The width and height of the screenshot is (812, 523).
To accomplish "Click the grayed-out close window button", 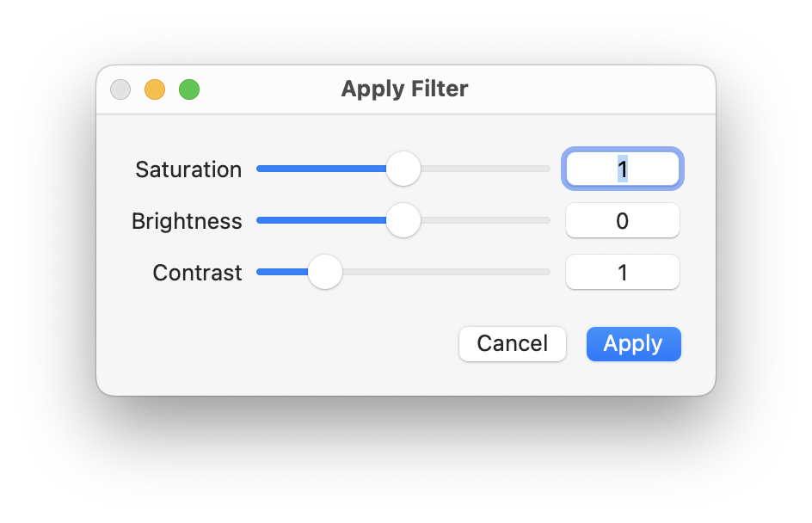I will coord(120,89).
